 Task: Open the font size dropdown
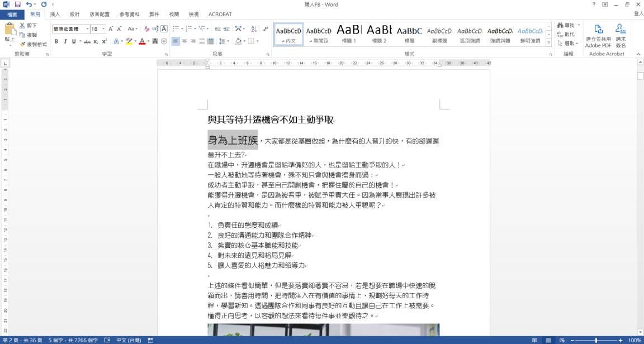102,28
